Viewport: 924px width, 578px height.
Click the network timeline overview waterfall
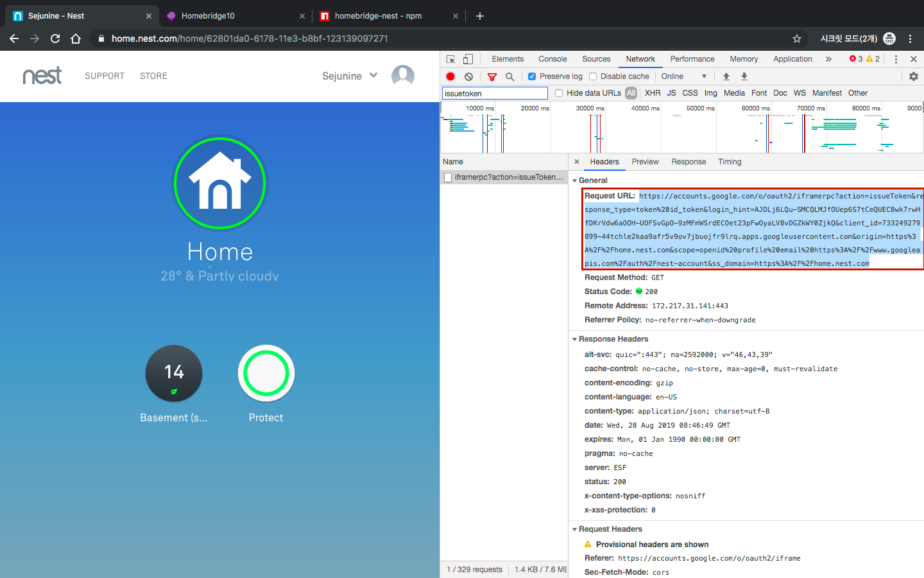pyautogui.click(x=681, y=128)
